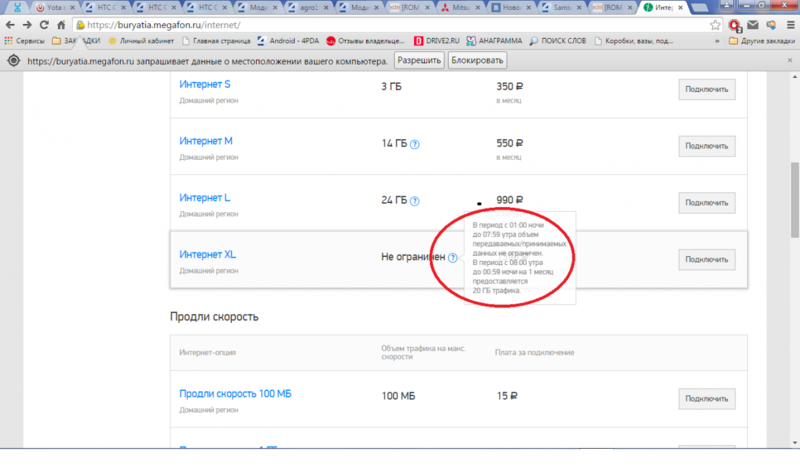Expand hidden bookmarks with the » chevron
Image resolution: width=800 pixels, height=468 pixels.
(717, 41)
